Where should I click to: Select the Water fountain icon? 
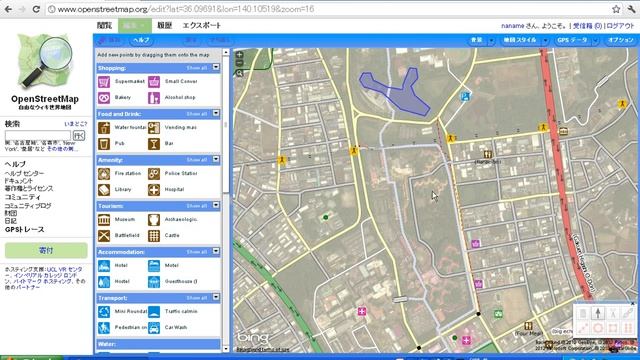(104, 128)
